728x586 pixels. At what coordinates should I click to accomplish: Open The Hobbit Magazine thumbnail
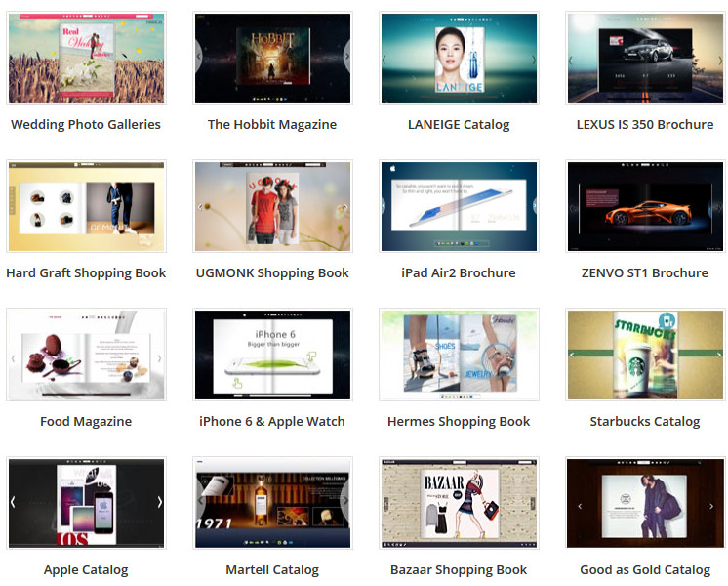pyautogui.click(x=272, y=58)
